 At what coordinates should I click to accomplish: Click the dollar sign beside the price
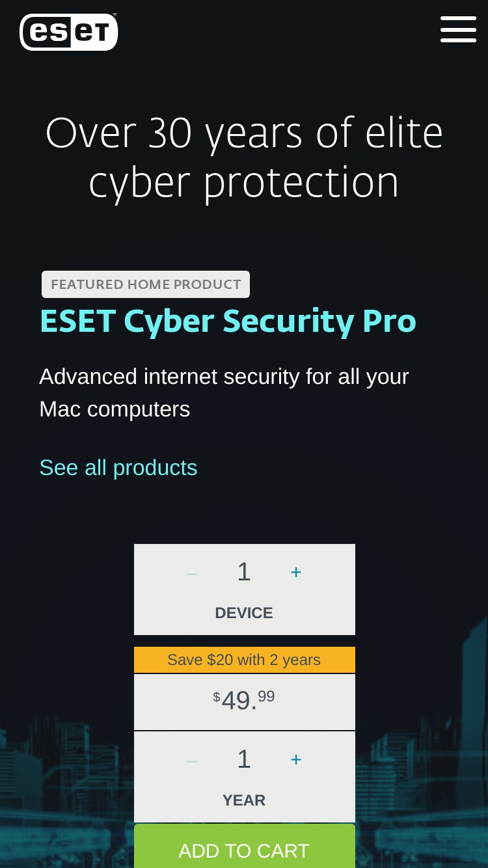click(217, 697)
